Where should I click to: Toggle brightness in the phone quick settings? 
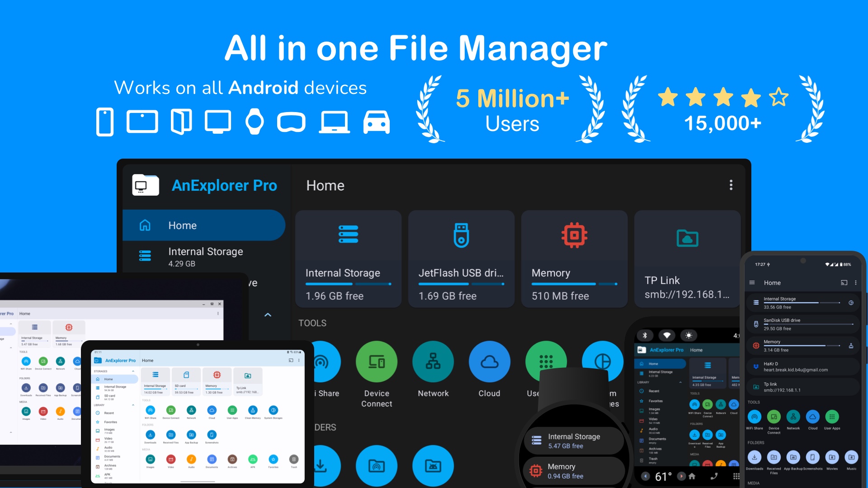[689, 335]
